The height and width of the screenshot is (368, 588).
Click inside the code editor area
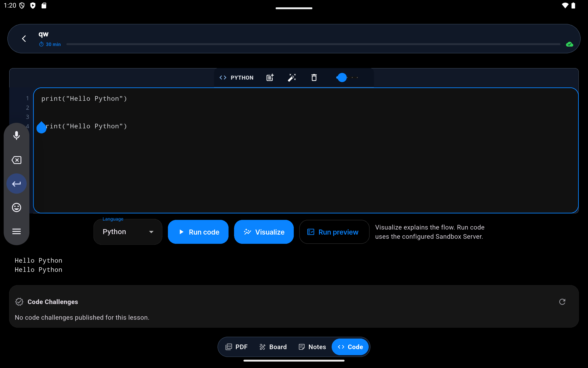pyautogui.click(x=306, y=150)
